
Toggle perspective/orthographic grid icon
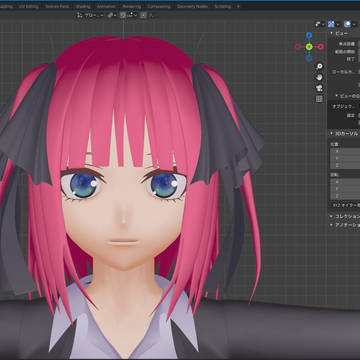[x=319, y=99]
